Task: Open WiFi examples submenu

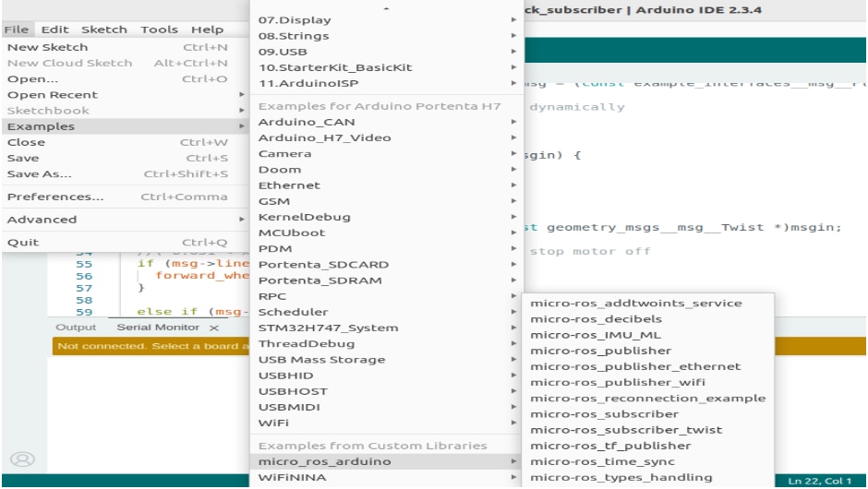Action: (386, 423)
